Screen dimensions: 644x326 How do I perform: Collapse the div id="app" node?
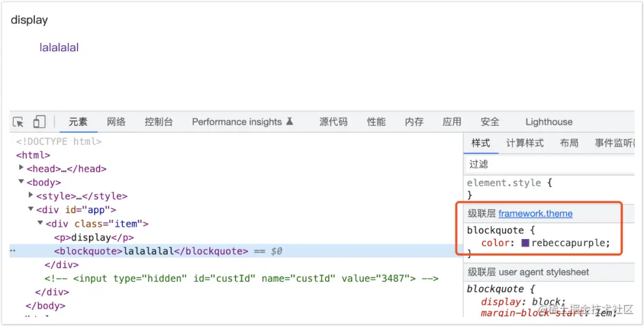31,209
